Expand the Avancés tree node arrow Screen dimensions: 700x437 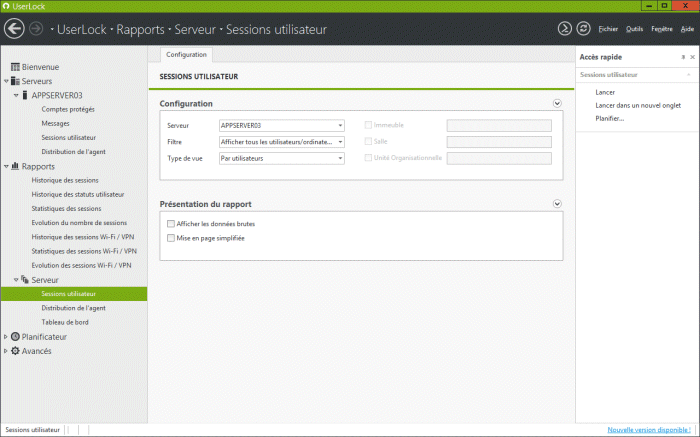pos(6,351)
